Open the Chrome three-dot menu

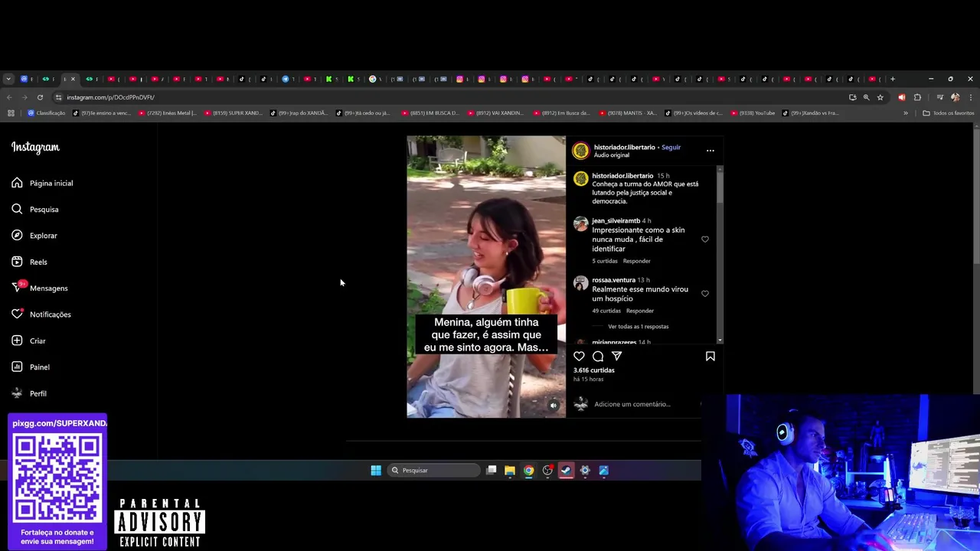click(971, 97)
